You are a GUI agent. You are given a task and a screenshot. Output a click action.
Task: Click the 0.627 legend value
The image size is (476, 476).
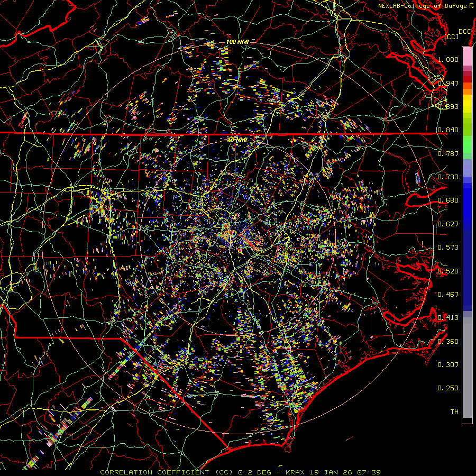coord(448,224)
